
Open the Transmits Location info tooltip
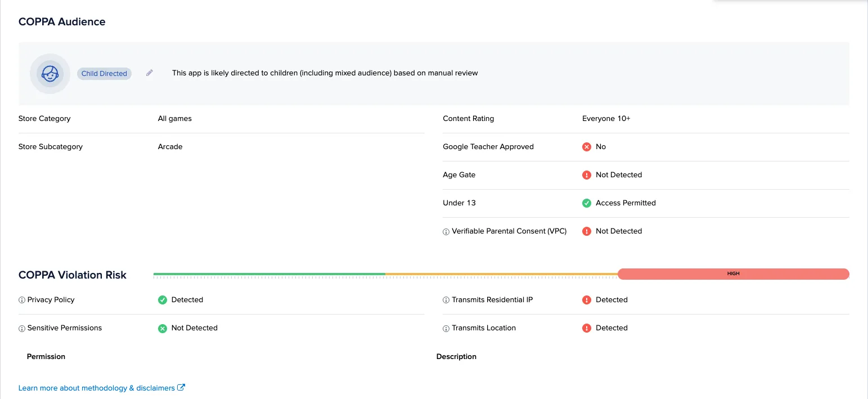[446, 328]
